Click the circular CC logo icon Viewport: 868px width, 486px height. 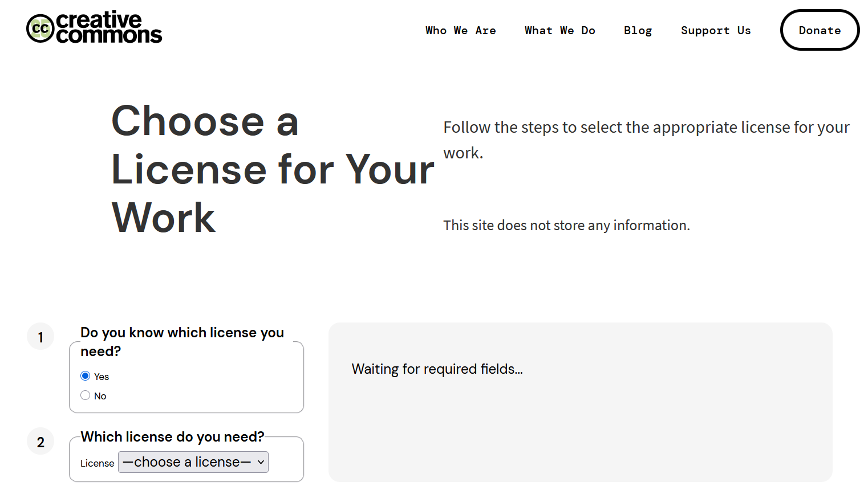[40, 28]
